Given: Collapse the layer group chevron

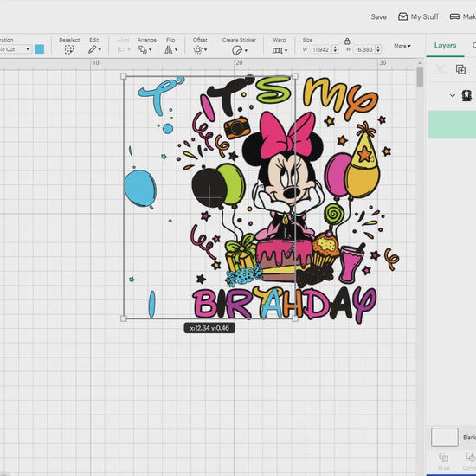Looking at the screenshot, I should (x=453, y=95).
